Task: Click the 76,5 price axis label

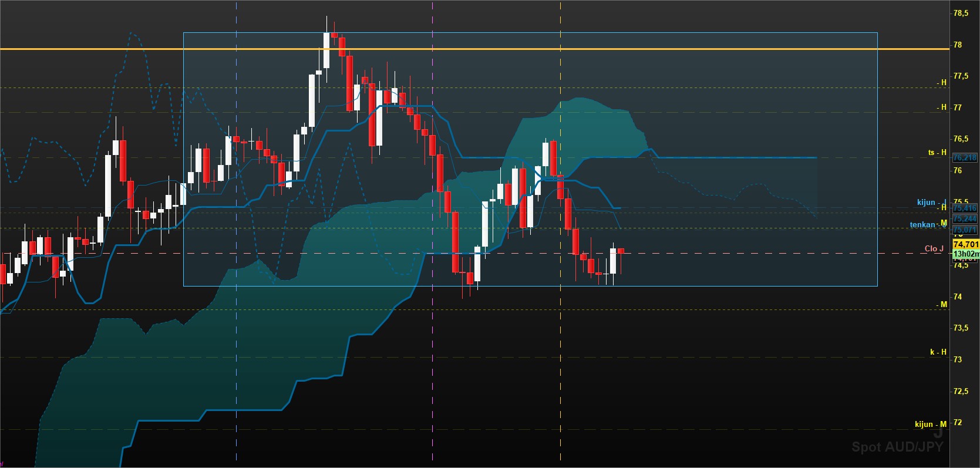Action: click(961, 139)
